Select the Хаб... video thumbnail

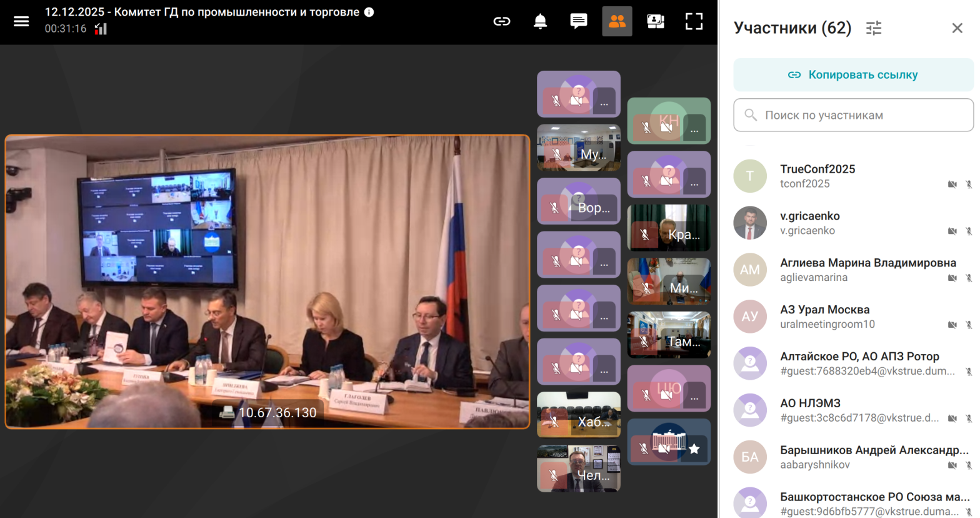(578, 414)
